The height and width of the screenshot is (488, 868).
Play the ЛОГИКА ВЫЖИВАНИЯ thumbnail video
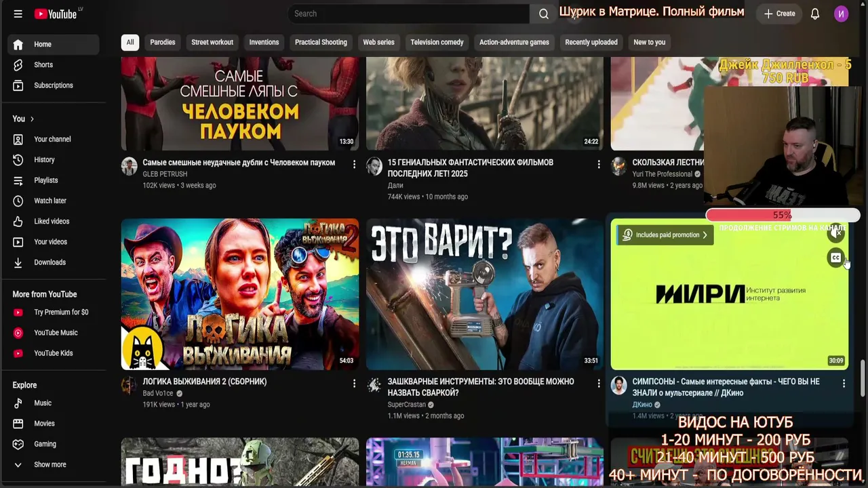point(240,294)
